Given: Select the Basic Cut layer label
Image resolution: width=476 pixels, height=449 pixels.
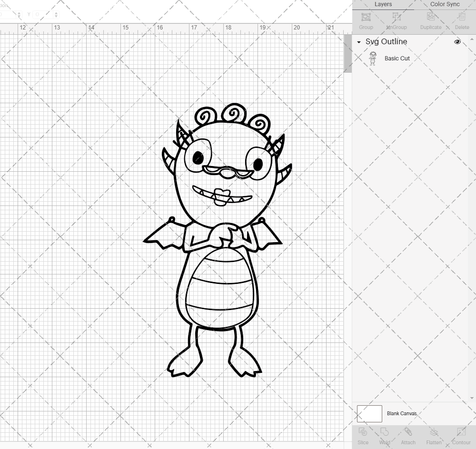Looking at the screenshot, I should [397, 59].
